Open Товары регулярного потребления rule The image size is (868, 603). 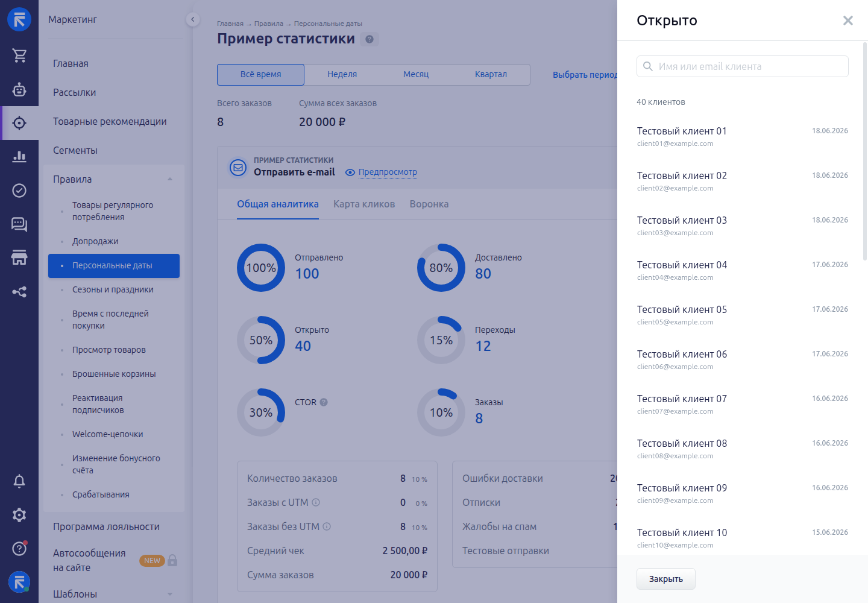113,211
